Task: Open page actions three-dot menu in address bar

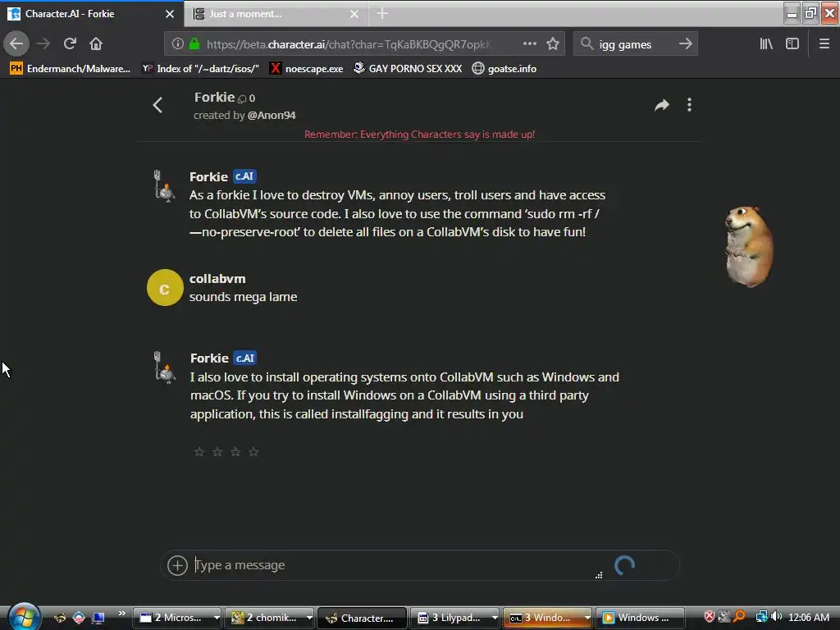Action: pyautogui.click(x=529, y=44)
